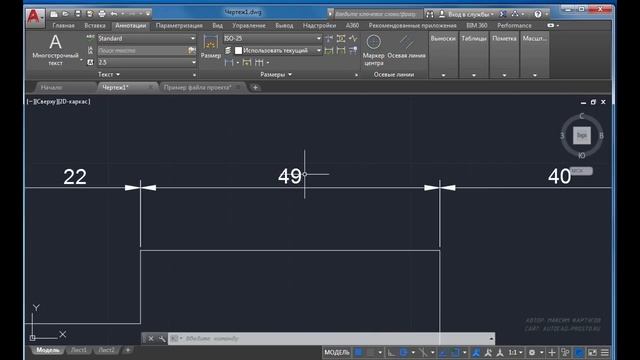Open the Использовать текущий layer dropdown
The image size is (640, 360).
278,50
